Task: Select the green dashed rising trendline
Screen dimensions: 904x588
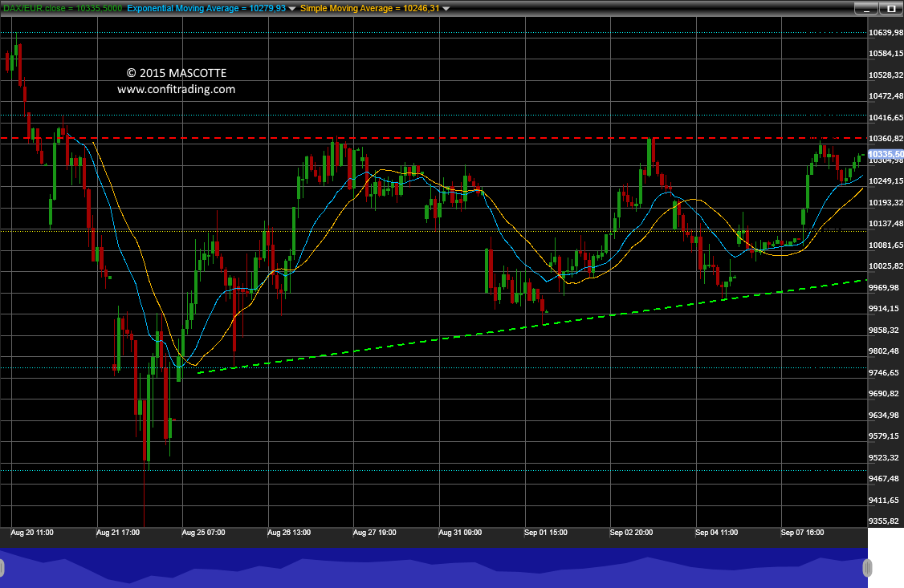Action: [531, 326]
